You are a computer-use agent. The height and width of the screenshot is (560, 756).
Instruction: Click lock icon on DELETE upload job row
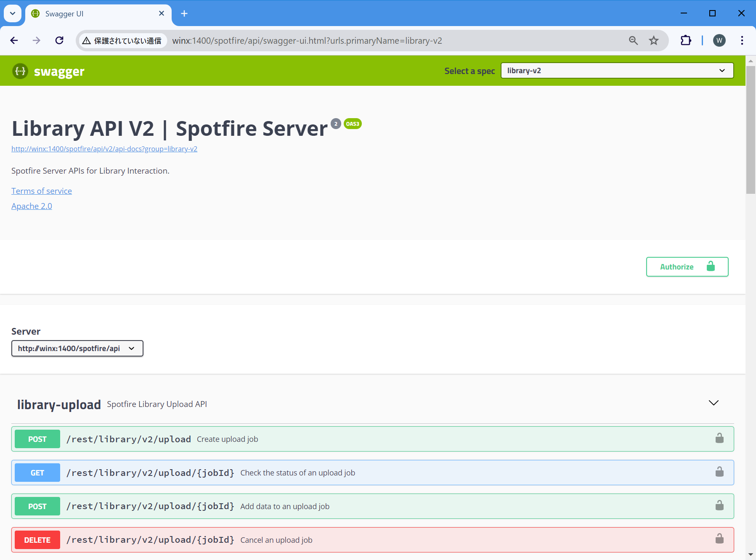coord(719,539)
